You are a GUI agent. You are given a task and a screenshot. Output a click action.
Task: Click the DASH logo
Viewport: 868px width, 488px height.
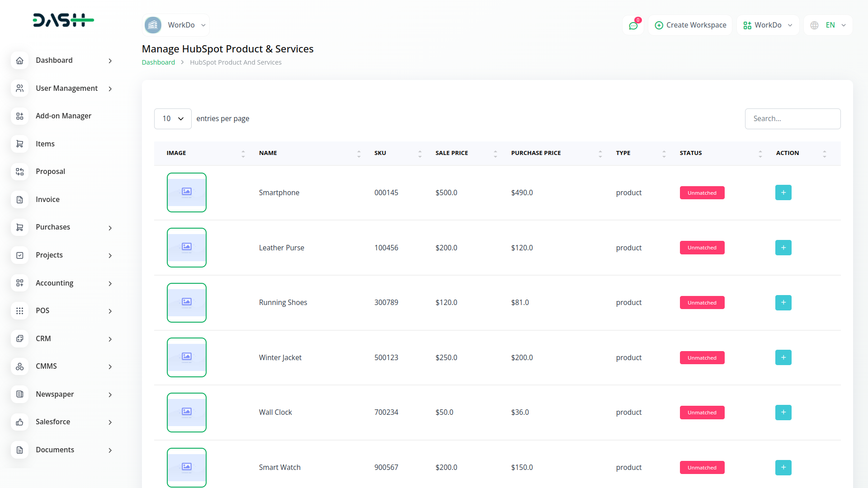coord(63,20)
